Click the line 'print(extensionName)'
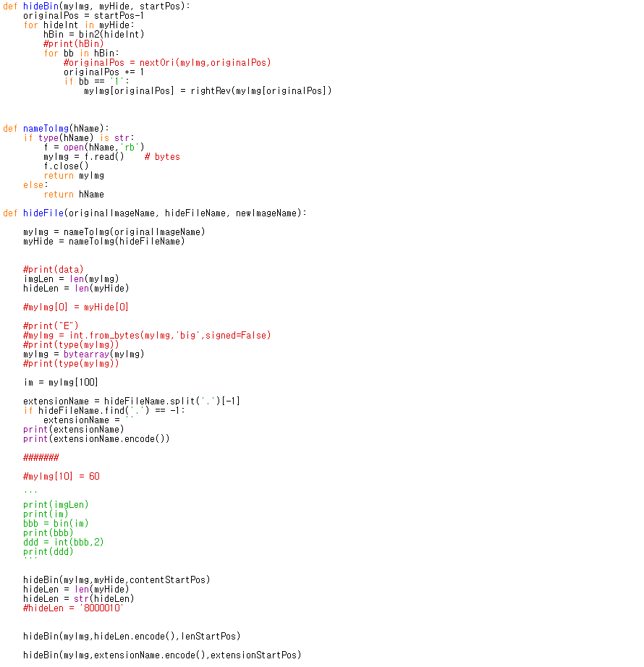This screenshot has height=667, width=644. tap(74, 429)
